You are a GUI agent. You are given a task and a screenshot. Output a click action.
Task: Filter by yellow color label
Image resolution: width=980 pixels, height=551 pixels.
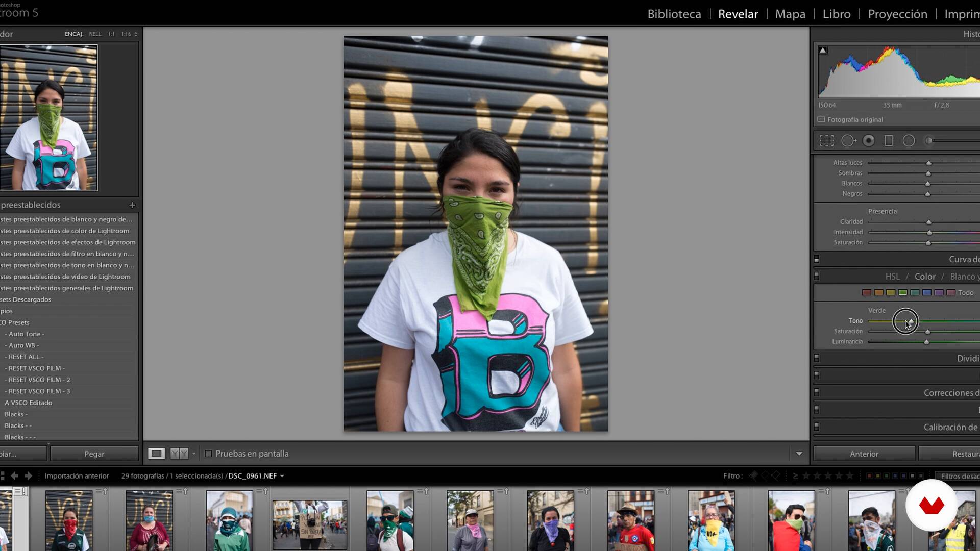pos(878,476)
